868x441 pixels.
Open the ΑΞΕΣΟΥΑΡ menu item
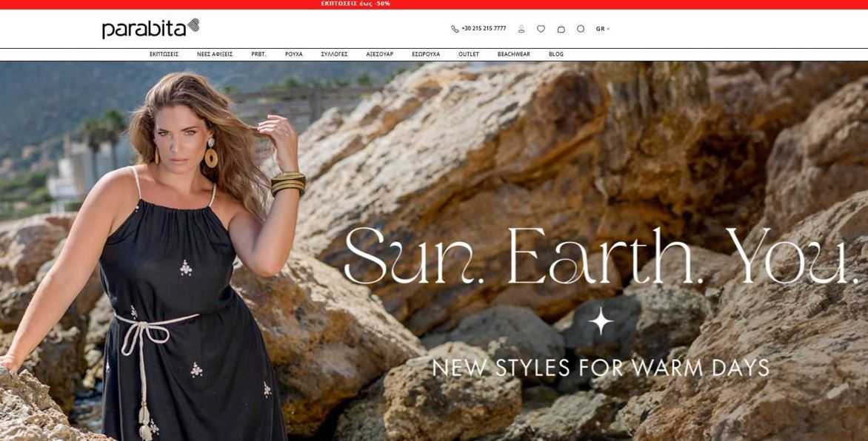tap(379, 54)
